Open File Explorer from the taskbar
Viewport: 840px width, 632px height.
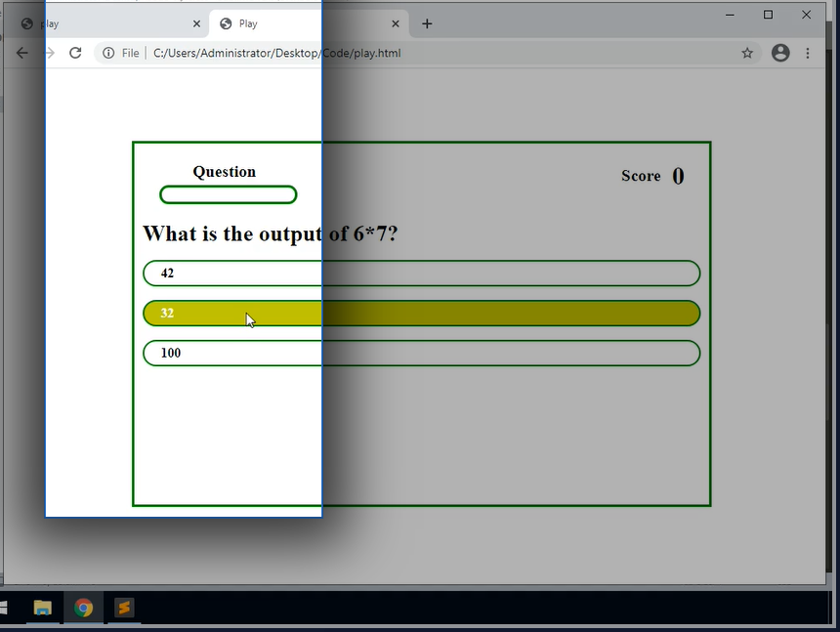coord(43,609)
